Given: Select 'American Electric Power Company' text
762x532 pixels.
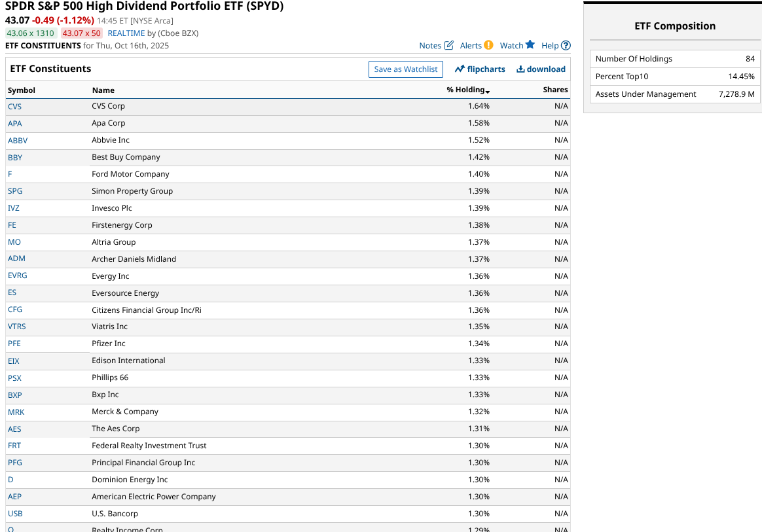Looking at the screenshot, I should coord(154,497).
